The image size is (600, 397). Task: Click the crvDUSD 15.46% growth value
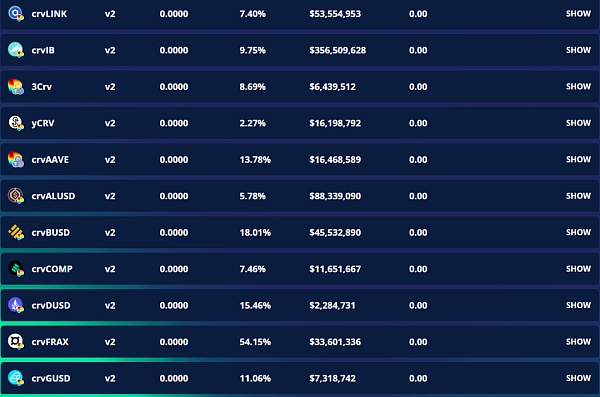(x=255, y=306)
